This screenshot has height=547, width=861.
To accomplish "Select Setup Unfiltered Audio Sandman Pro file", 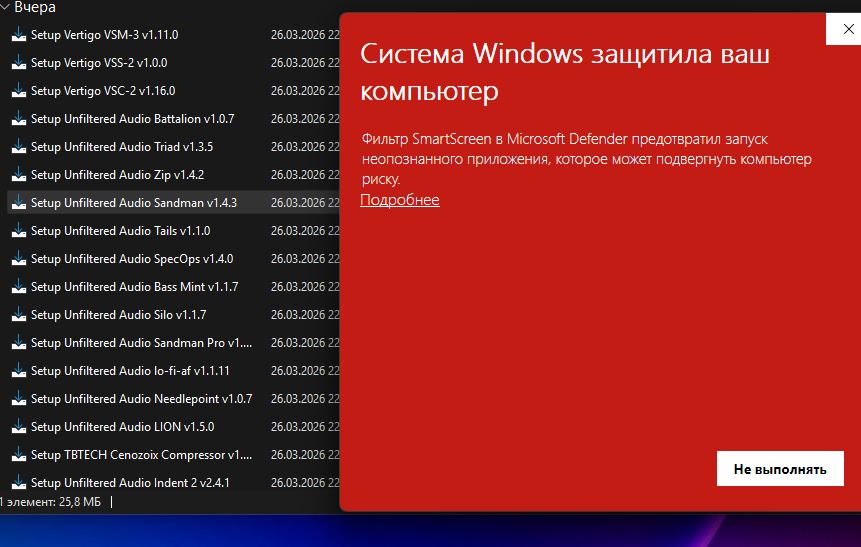I will click(141, 343).
